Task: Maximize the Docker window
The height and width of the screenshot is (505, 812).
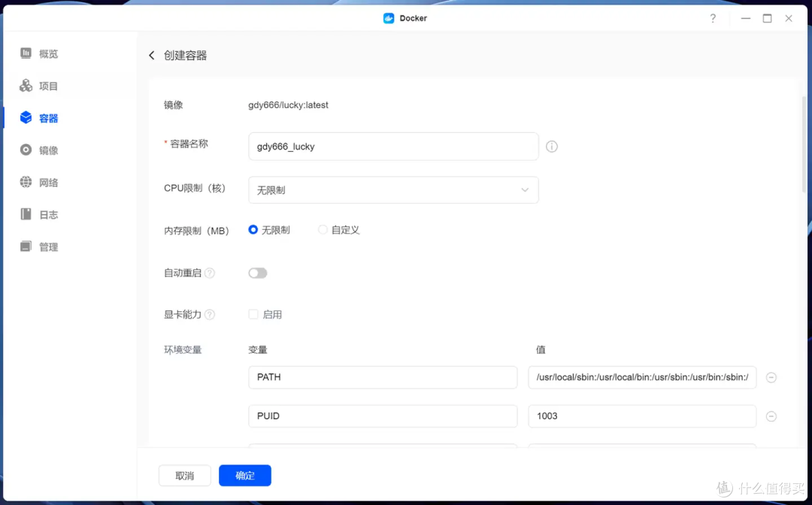Action: click(767, 19)
